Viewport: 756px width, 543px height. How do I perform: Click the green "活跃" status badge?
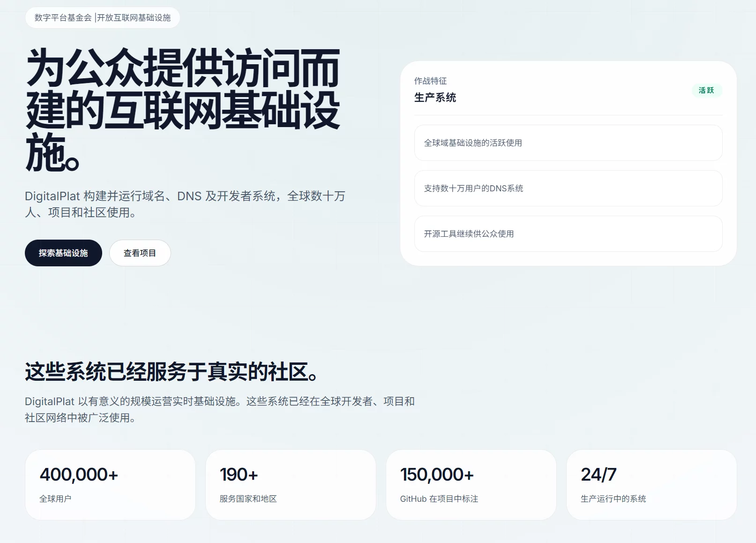pos(706,90)
